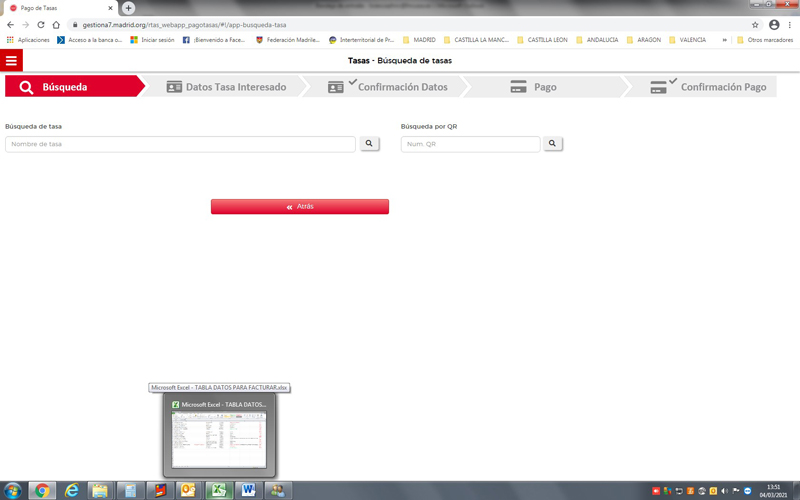
Task: Focus the Num. QR input field
Action: [x=470, y=144]
